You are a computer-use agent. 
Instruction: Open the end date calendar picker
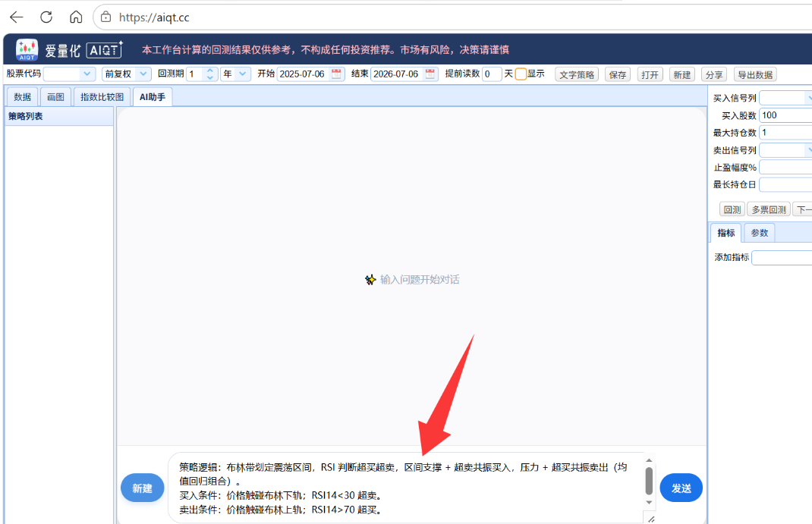pos(430,74)
